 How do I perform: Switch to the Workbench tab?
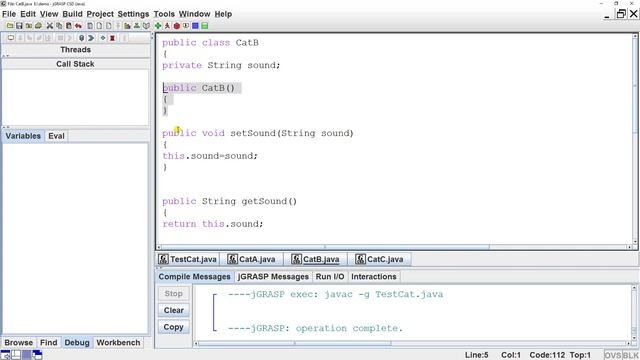pyautogui.click(x=118, y=342)
